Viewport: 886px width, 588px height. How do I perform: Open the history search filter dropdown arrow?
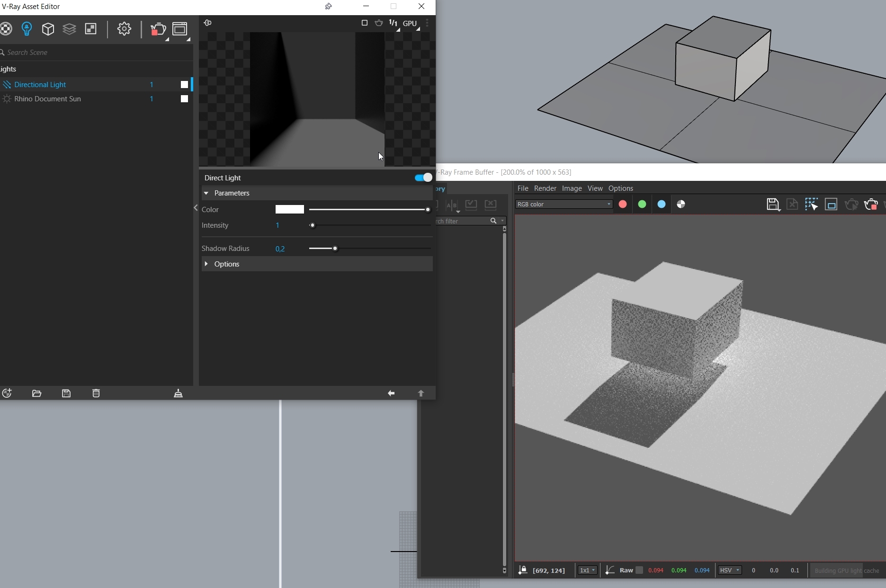pyautogui.click(x=502, y=221)
